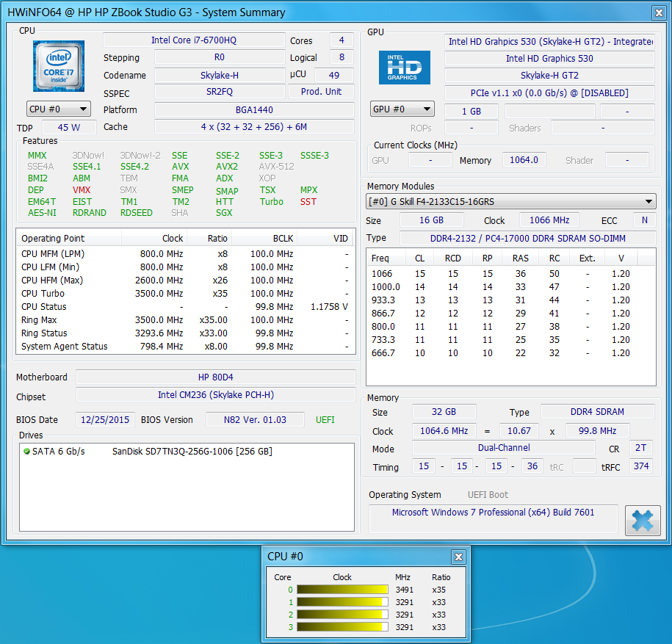Click the VID column header
The image size is (672, 644).
325,238
